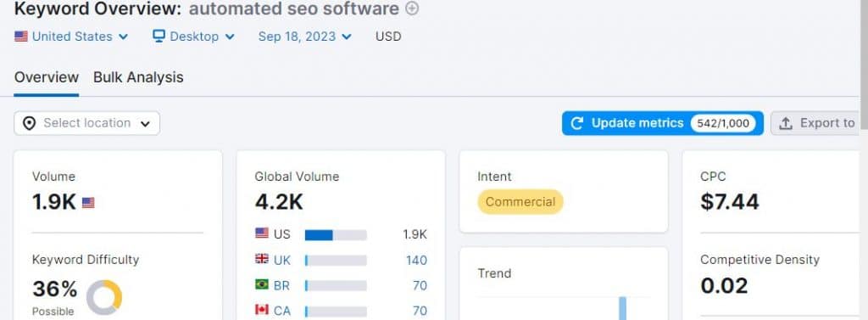Screen dimensions: 868x320
Task: Click the plus icon beside keyword title
Action: coord(413,8)
